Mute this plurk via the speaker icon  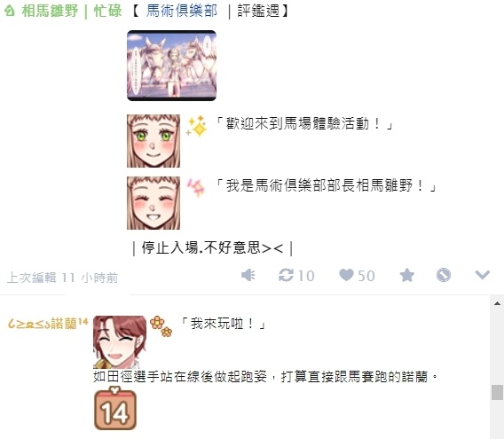[248, 276]
